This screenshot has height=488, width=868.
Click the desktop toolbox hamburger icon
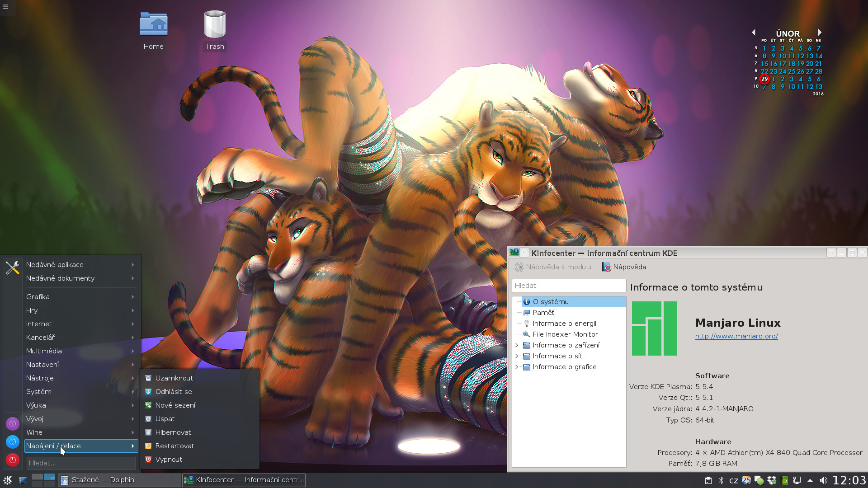(5, 7)
